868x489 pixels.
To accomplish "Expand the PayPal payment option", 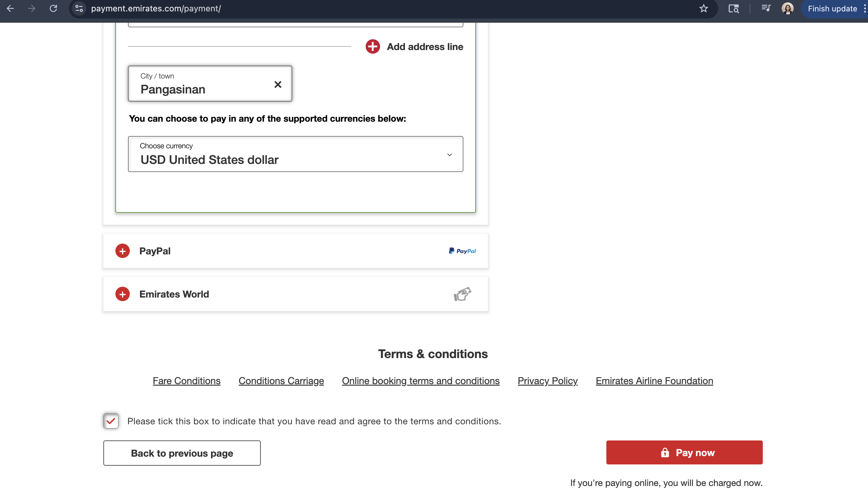I will [x=123, y=251].
